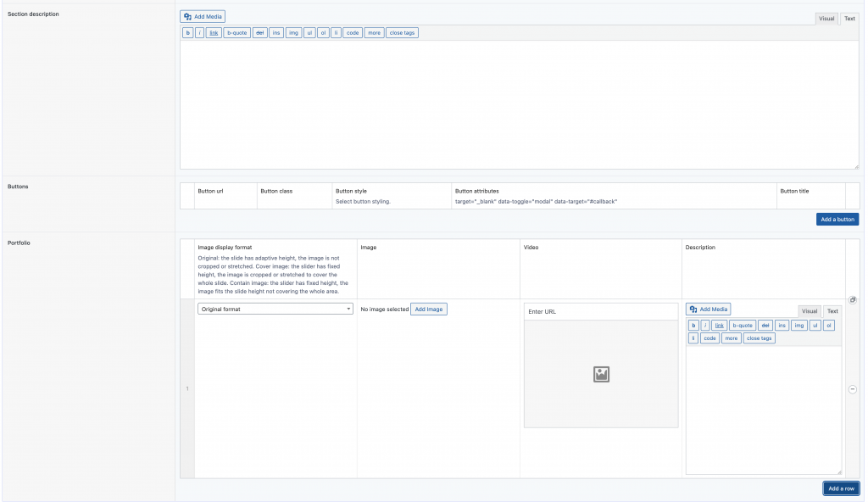Click li tag in Portfolio description toolbar
Viewport: 868px width, 502px height.
coord(693,338)
